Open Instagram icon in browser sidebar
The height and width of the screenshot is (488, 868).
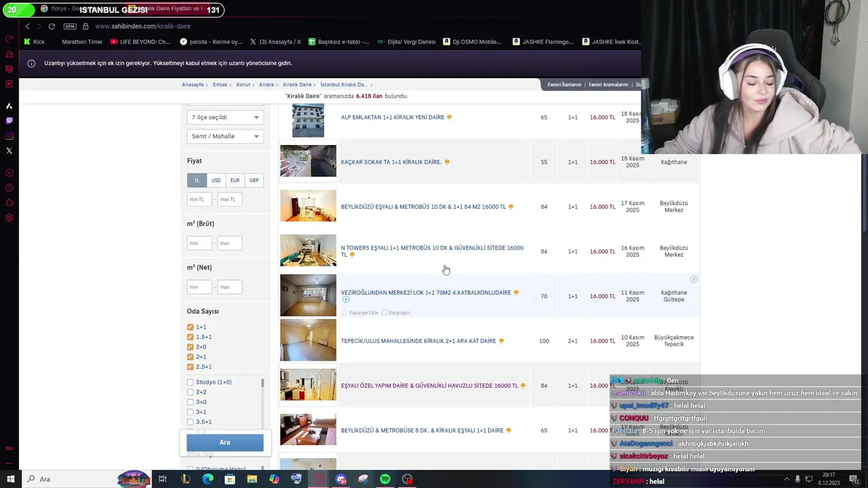[x=9, y=136]
